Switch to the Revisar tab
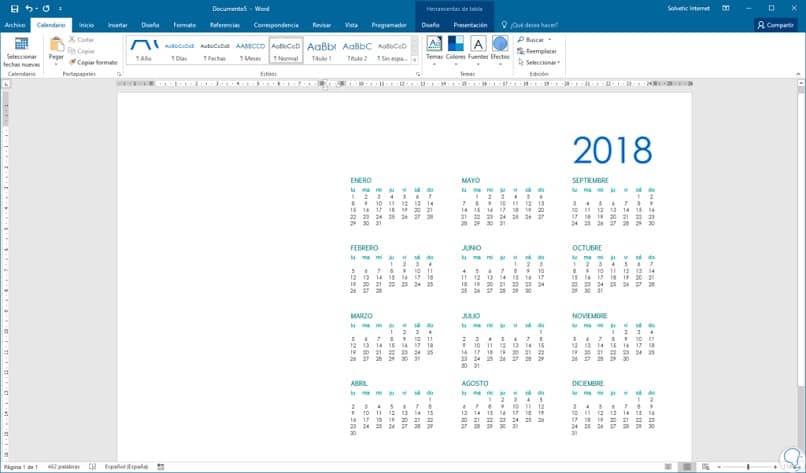 [322, 25]
